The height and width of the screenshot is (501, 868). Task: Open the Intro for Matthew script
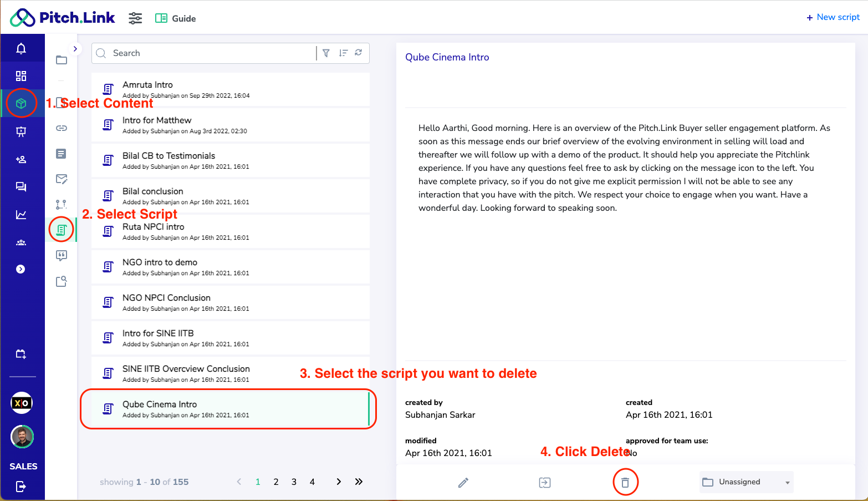(231, 125)
